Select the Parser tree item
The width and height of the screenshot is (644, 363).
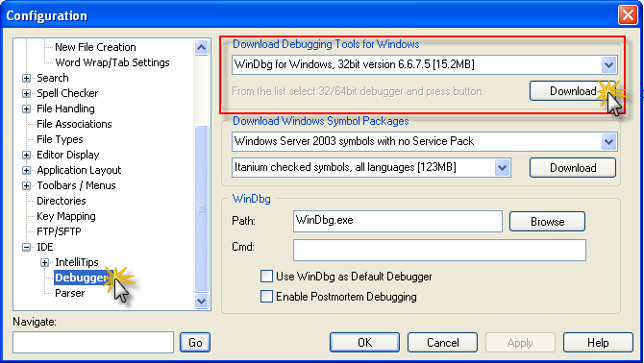click(x=70, y=293)
